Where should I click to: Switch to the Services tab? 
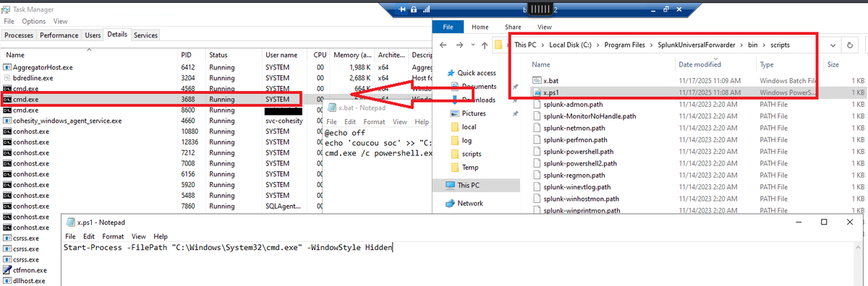146,35
